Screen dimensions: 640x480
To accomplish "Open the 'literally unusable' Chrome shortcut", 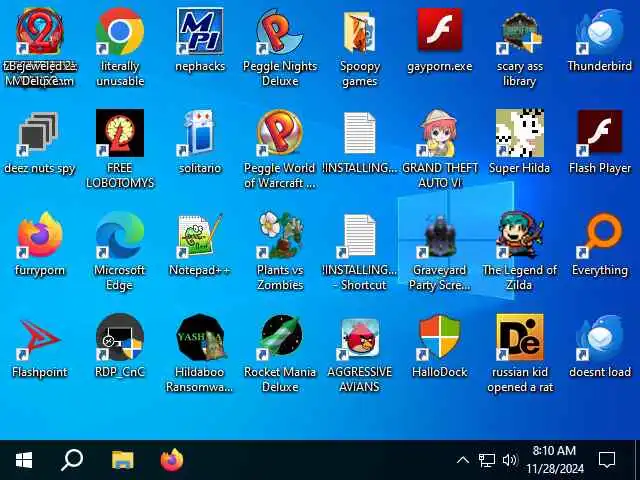I will 120,32.
